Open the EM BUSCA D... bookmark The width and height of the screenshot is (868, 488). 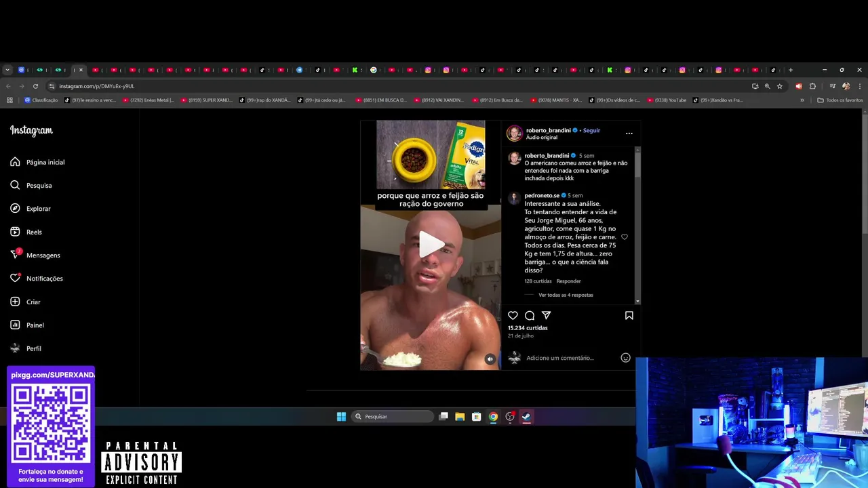click(382, 100)
